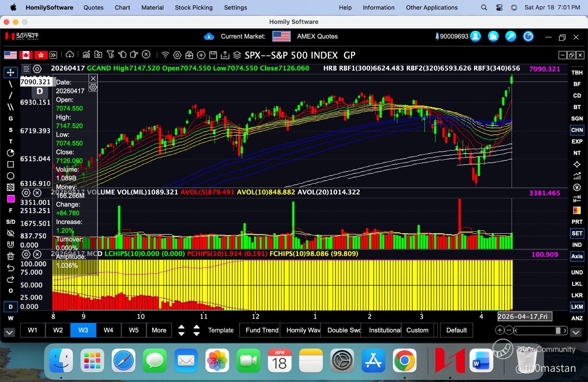
Task: Switch to the W3 layout tab
Action: pyautogui.click(x=83, y=330)
